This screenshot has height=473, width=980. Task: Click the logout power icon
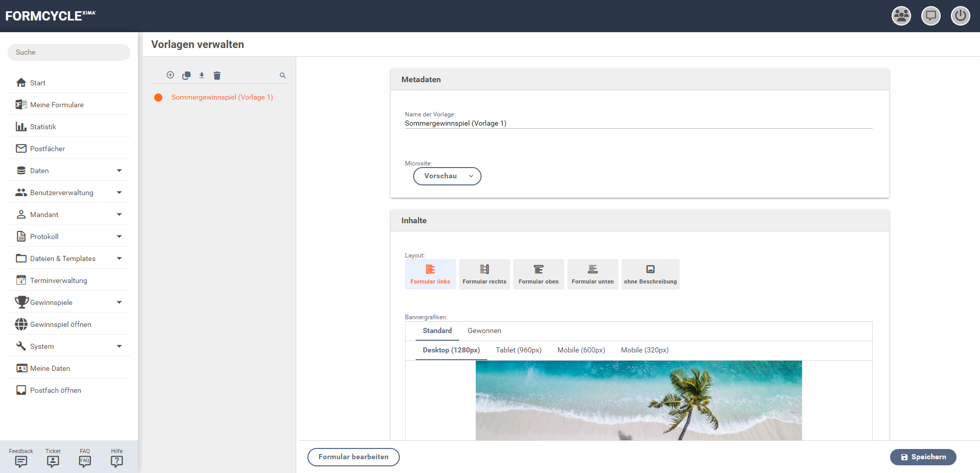(960, 16)
